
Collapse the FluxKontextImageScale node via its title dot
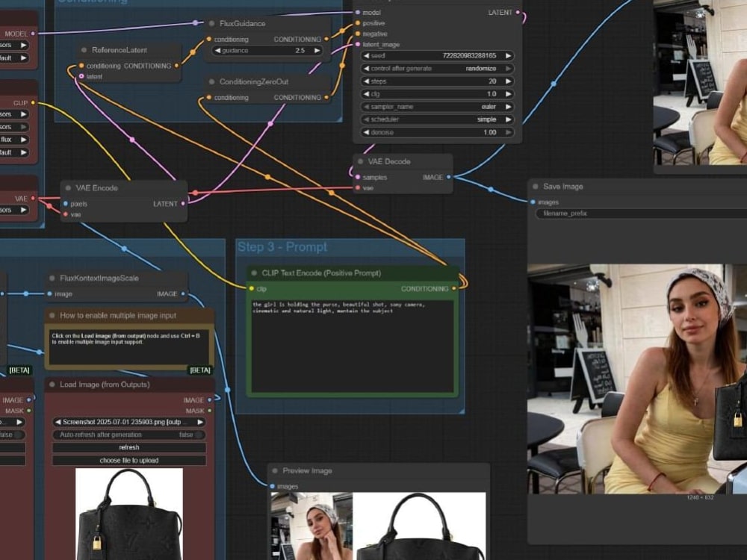click(52, 278)
